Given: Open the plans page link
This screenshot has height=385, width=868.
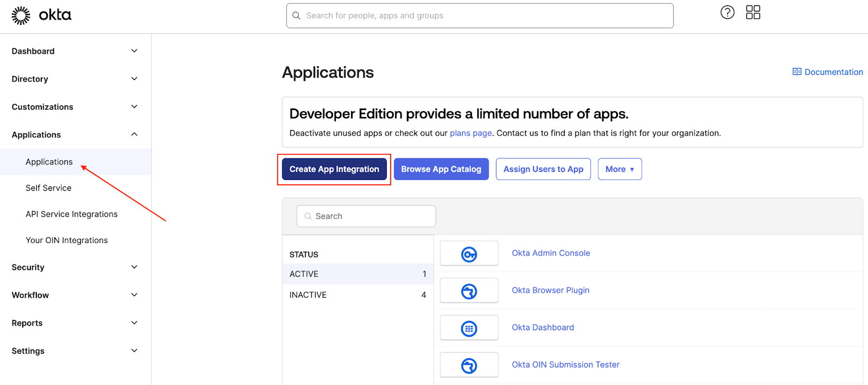Looking at the screenshot, I should pos(470,133).
